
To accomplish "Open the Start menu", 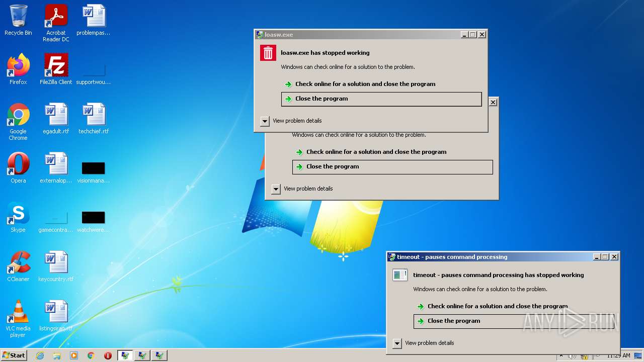I will (x=14, y=355).
